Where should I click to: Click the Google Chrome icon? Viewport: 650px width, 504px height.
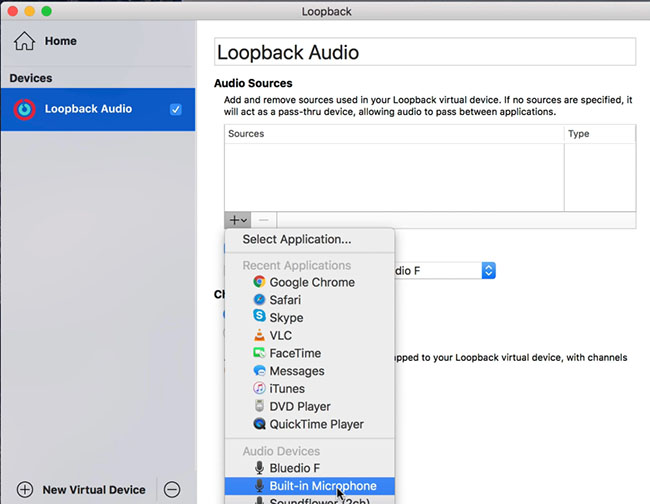click(259, 282)
